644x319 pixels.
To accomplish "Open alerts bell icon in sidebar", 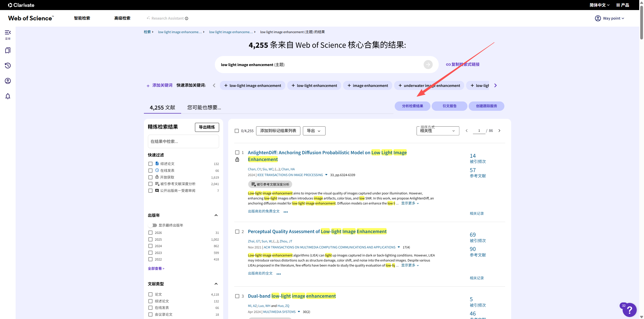I will click(x=8, y=96).
